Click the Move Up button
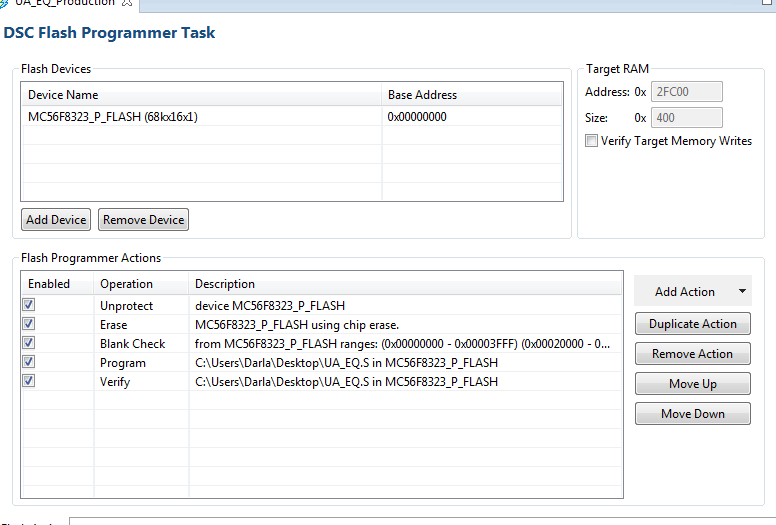Viewport: 776px width, 525px height. (x=692, y=384)
